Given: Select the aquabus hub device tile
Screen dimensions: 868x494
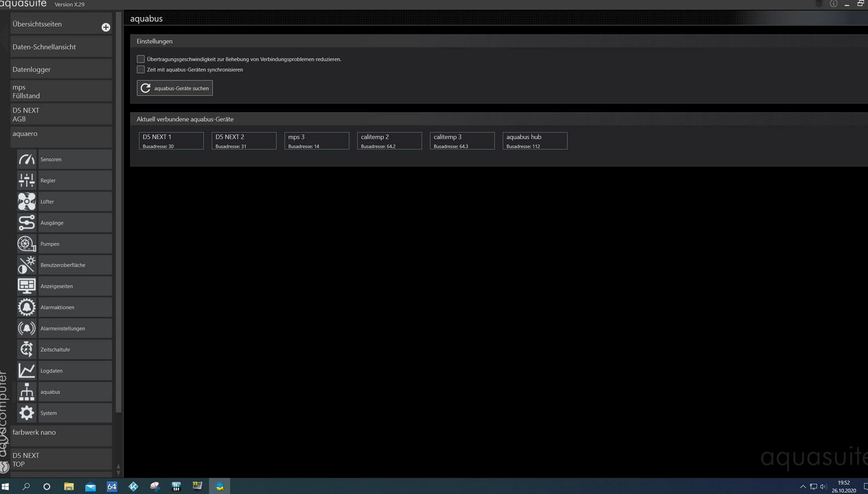Looking at the screenshot, I should [x=535, y=141].
